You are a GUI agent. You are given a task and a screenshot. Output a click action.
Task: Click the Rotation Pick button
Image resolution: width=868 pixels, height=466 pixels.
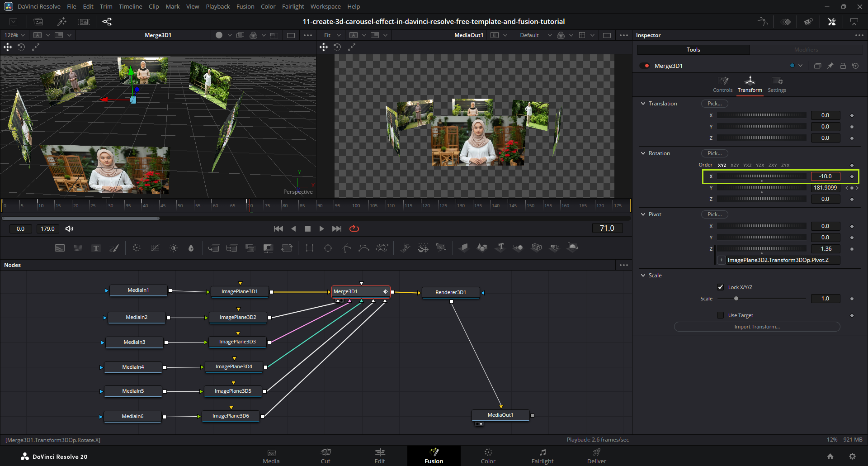point(714,153)
